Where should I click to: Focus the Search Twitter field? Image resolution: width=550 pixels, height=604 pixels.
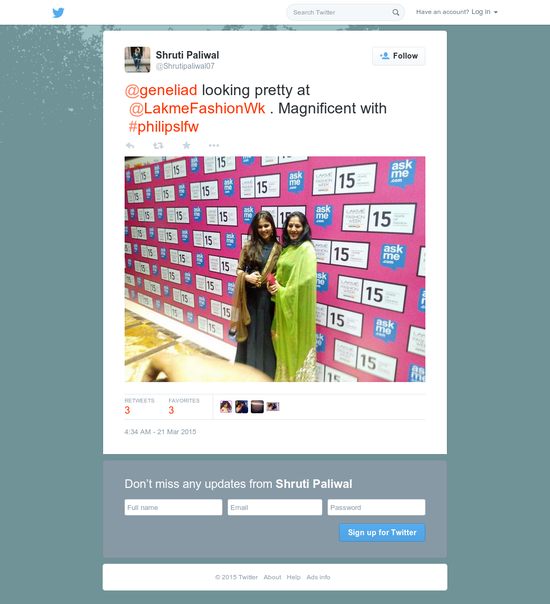pos(341,12)
